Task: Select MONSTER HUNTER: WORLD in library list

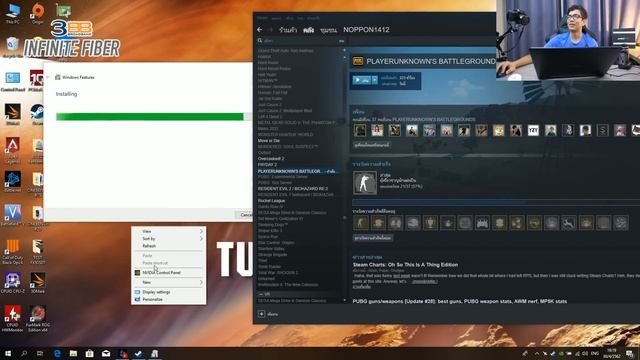Action: pos(286,134)
